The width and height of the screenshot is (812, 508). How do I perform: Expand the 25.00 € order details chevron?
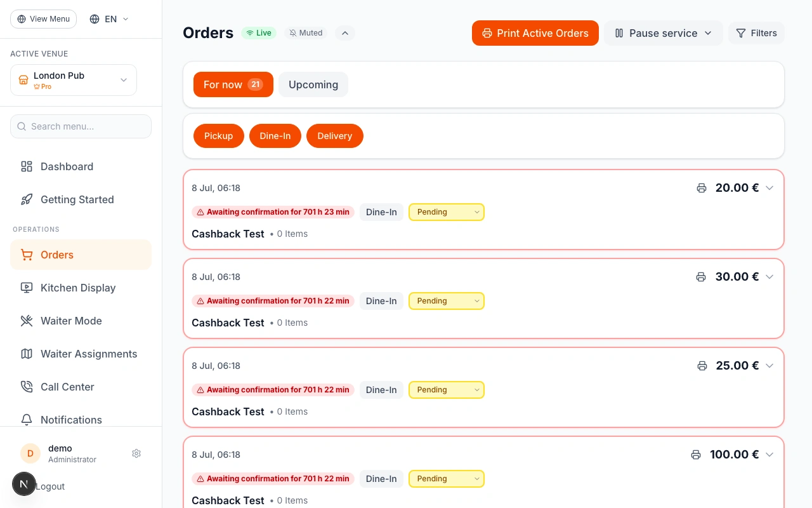click(769, 366)
